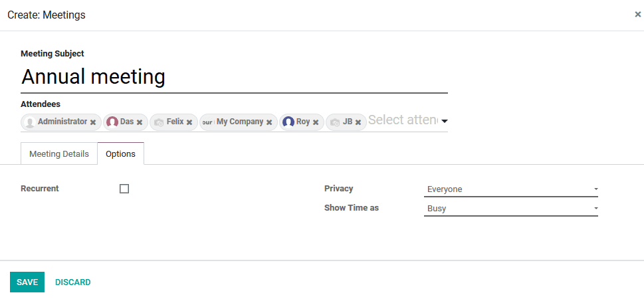The height and width of the screenshot is (301, 644).
Task: Click the Select attendees input
Action: click(x=403, y=120)
